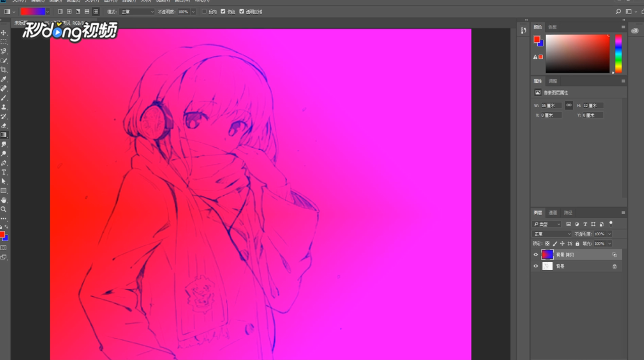Image resolution: width=644 pixels, height=360 pixels.
Task: Open the options bar opacity dropdown arrow
Action: click(x=193, y=12)
